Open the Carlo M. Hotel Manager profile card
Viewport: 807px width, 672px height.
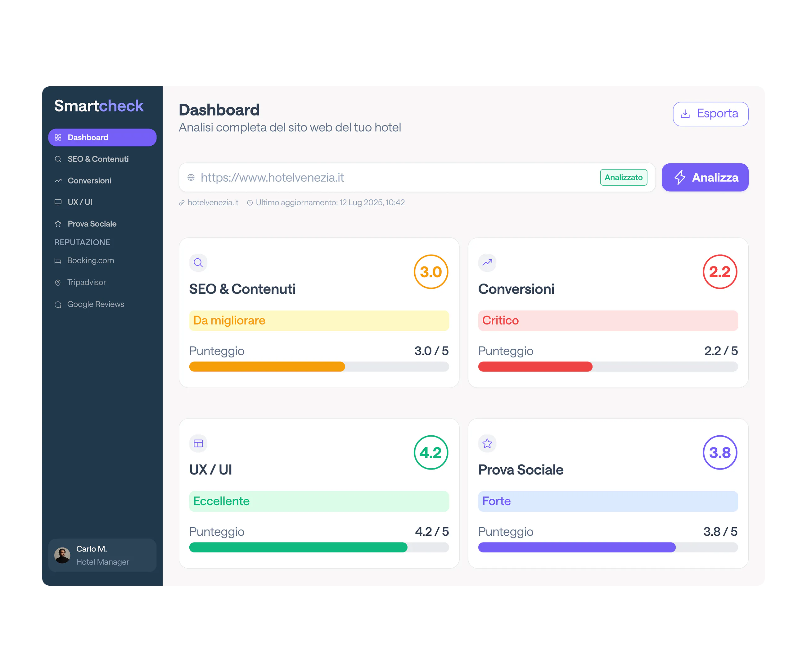tap(102, 556)
